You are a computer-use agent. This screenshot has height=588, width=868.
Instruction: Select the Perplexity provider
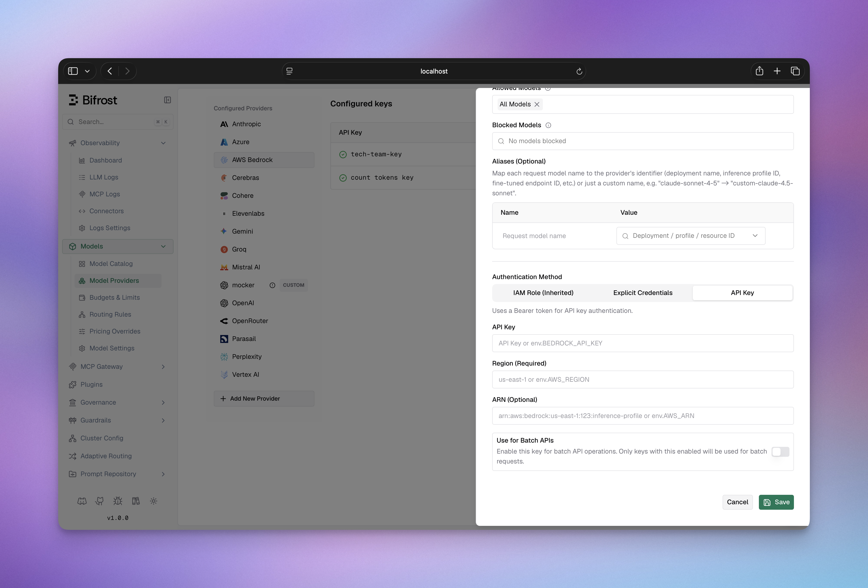tap(264, 357)
